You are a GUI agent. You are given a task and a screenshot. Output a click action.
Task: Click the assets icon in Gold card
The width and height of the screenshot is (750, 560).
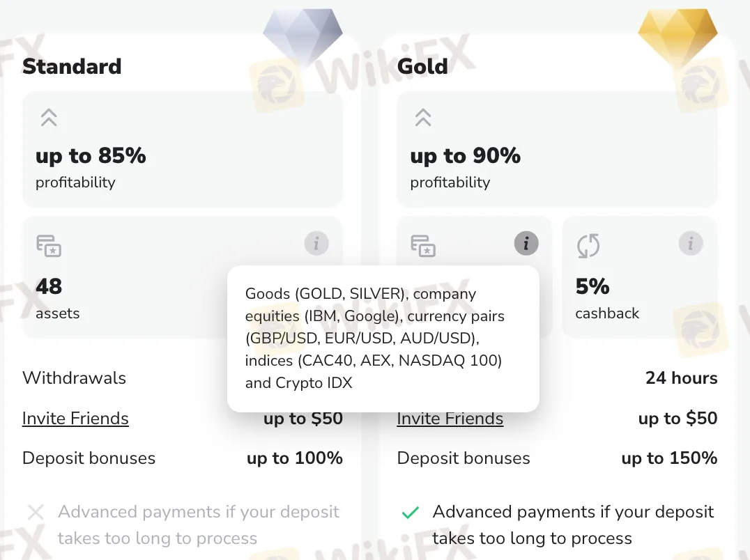[423, 246]
